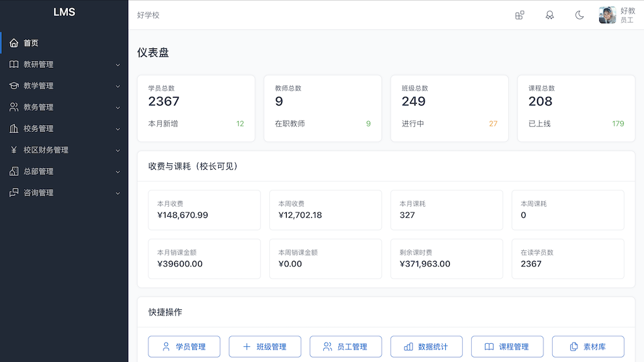Viewport: 644px width, 362px height.
Task: Click the ¥ icon beside 校区财务管理
Action: tap(14, 150)
